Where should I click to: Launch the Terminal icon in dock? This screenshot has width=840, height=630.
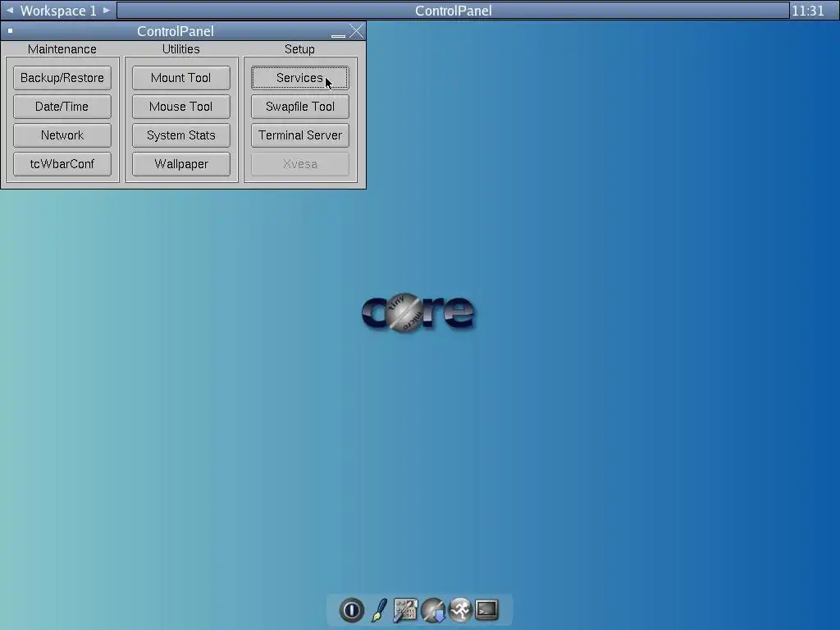[x=486, y=609]
